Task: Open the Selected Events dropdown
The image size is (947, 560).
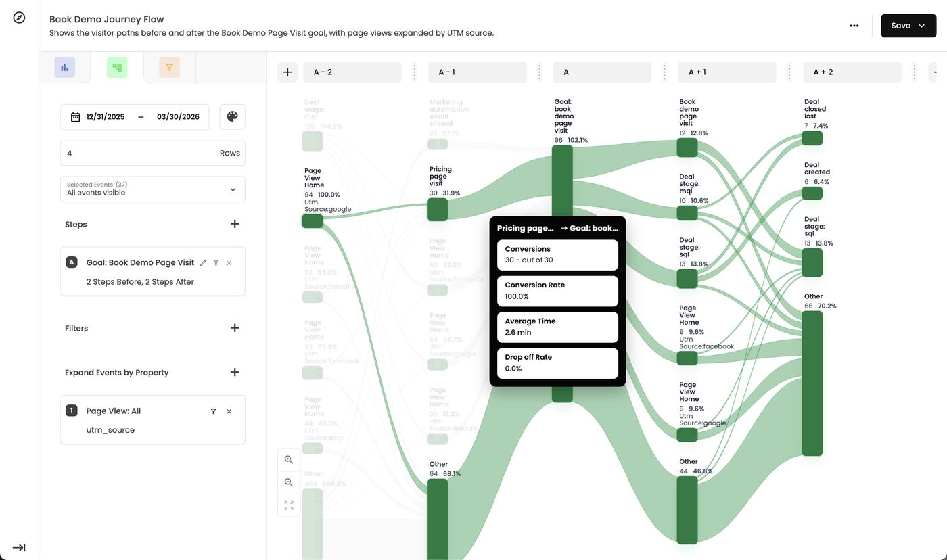Action: (x=153, y=189)
